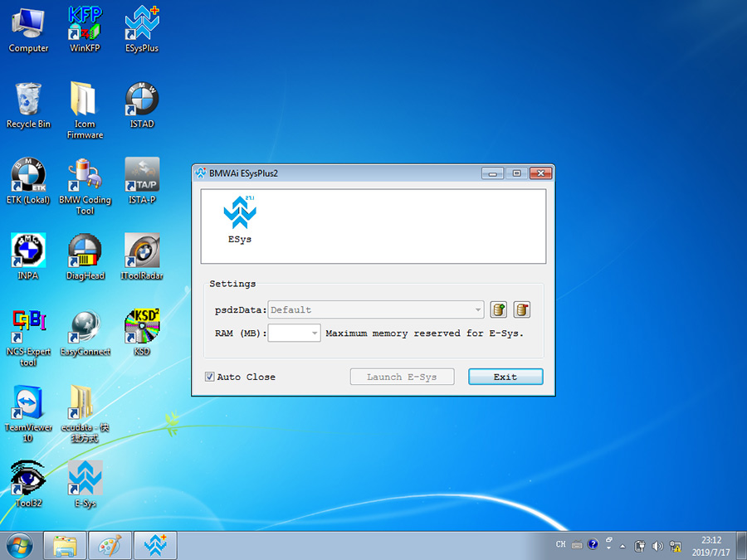This screenshot has height=560, width=747.
Task: Minimize the BMWAi ESysPlus2 window
Action: 492,173
